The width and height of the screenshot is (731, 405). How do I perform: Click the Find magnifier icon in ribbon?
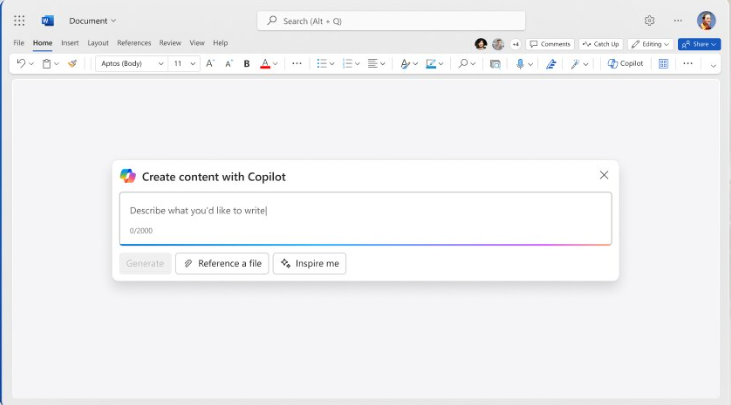(x=462, y=63)
